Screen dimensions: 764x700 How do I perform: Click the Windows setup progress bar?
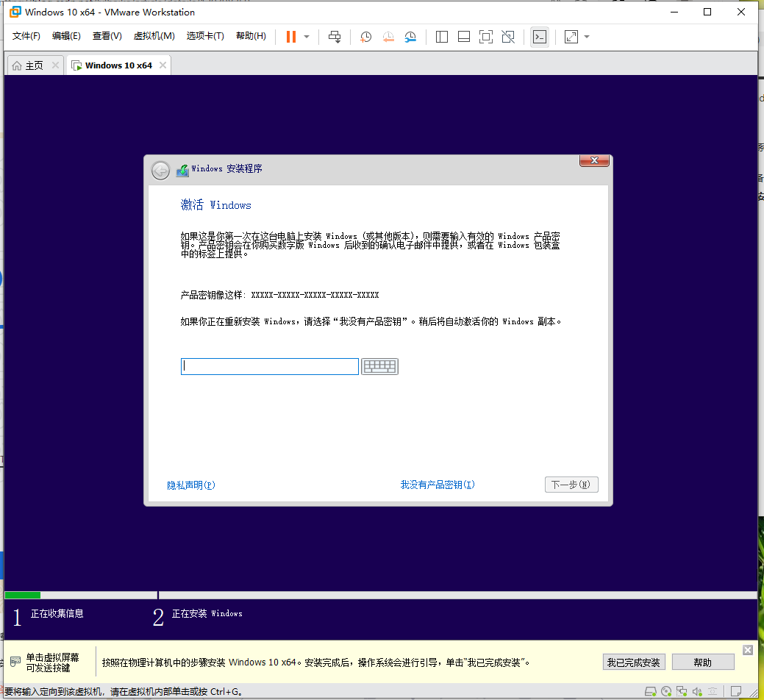[380, 595]
